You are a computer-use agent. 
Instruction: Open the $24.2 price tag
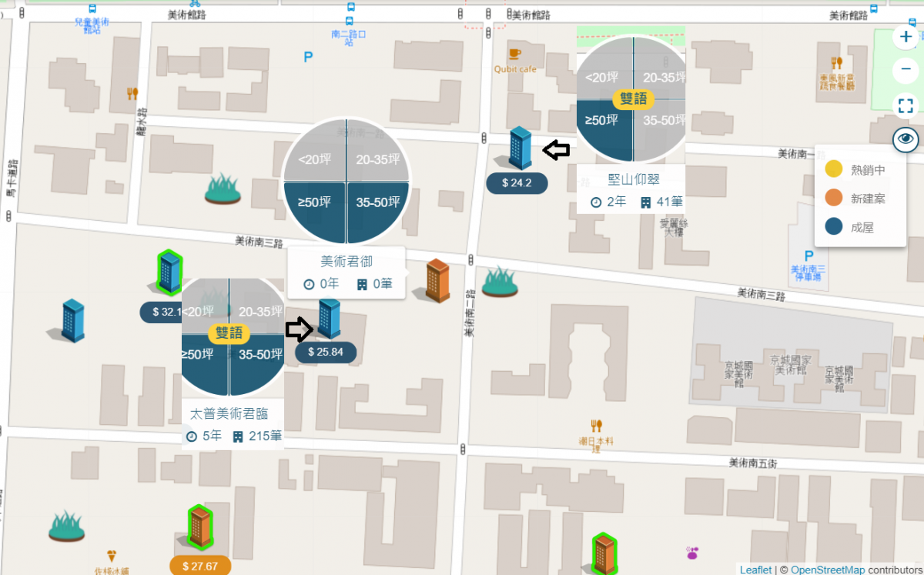point(517,183)
